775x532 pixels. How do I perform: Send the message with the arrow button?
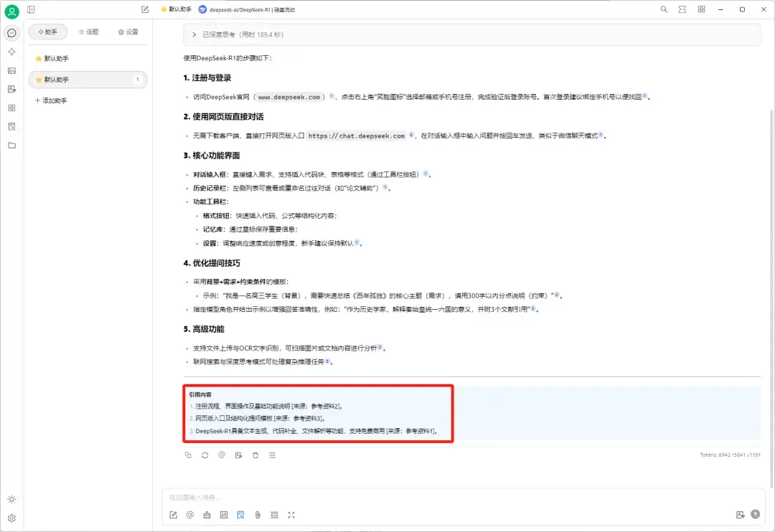click(755, 514)
